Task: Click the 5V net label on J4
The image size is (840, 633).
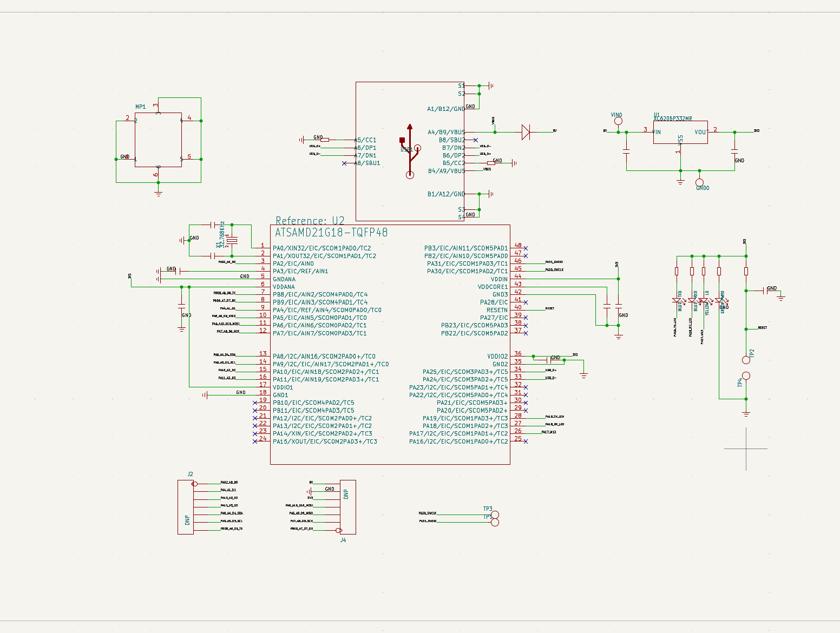Action: point(311,482)
